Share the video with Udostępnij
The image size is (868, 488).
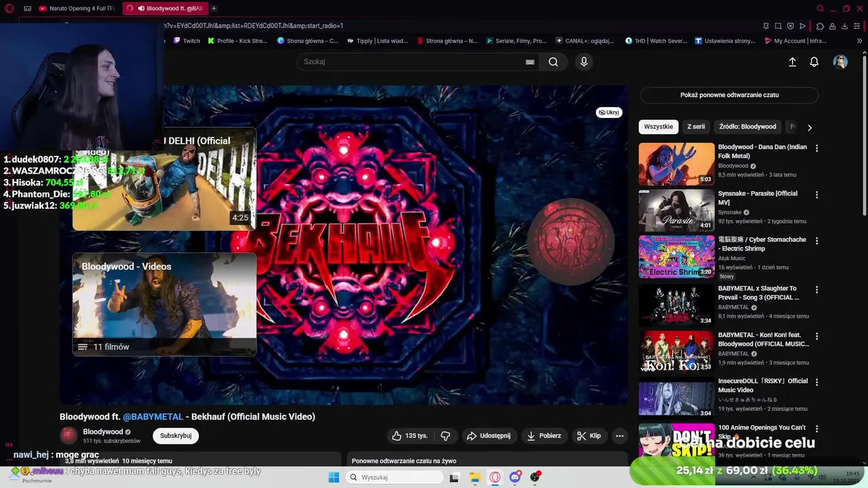(488, 436)
